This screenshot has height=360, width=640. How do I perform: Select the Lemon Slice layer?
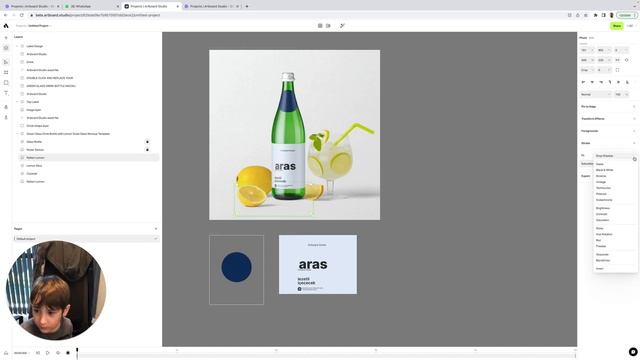click(34, 166)
